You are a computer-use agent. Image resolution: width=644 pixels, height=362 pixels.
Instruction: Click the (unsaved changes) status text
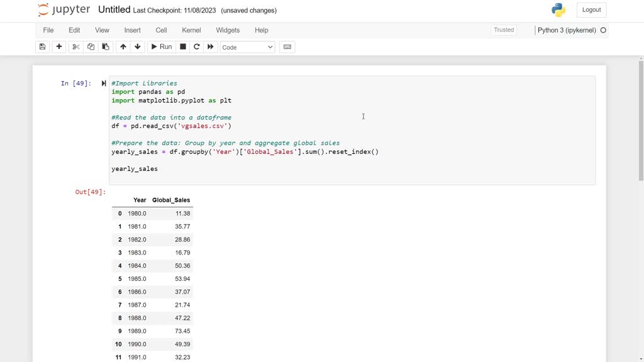(249, 11)
